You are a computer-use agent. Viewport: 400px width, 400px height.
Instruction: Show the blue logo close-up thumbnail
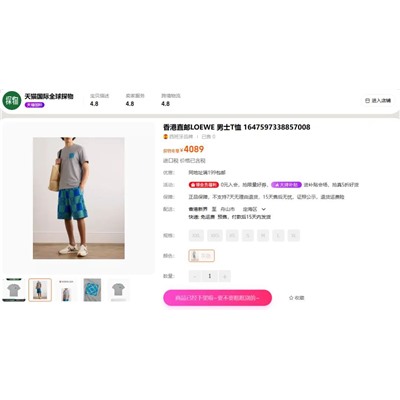coord(92,290)
